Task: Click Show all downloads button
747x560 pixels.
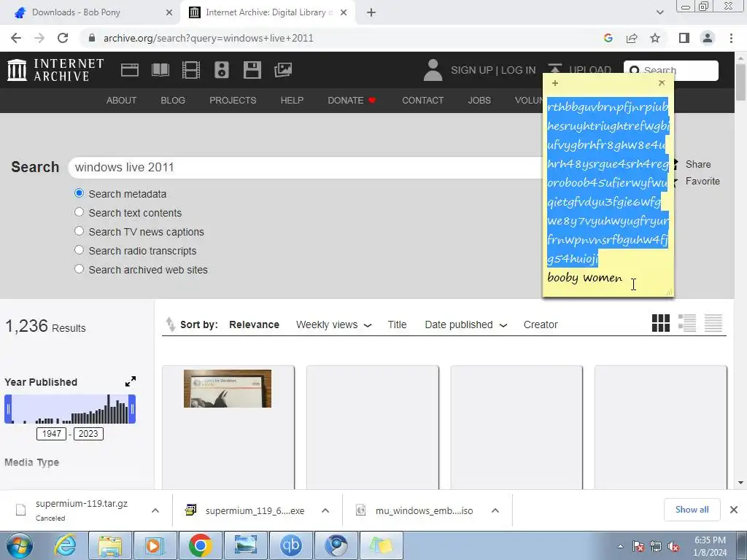Action: (x=692, y=510)
